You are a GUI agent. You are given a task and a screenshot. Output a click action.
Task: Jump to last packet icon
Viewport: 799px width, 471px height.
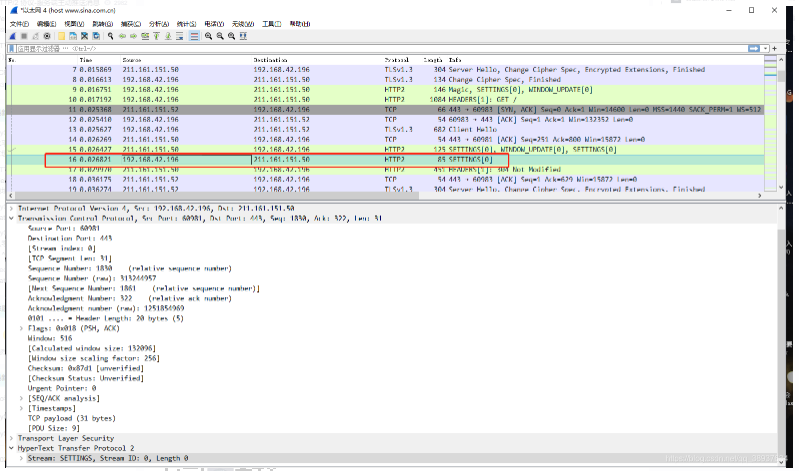point(168,36)
